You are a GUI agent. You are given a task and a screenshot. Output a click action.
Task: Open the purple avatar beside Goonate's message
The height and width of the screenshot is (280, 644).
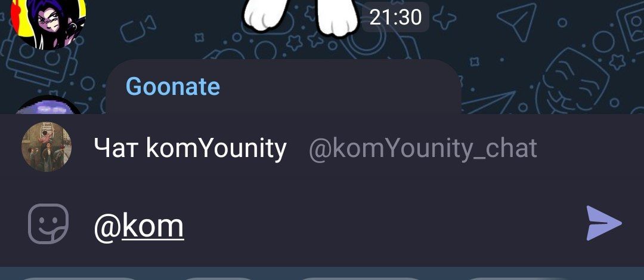point(48,105)
